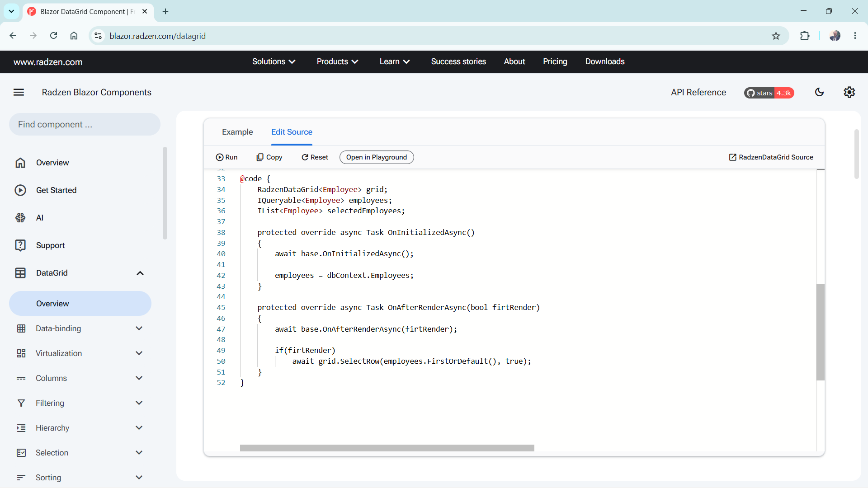Click the Overview home icon

pos(20,163)
